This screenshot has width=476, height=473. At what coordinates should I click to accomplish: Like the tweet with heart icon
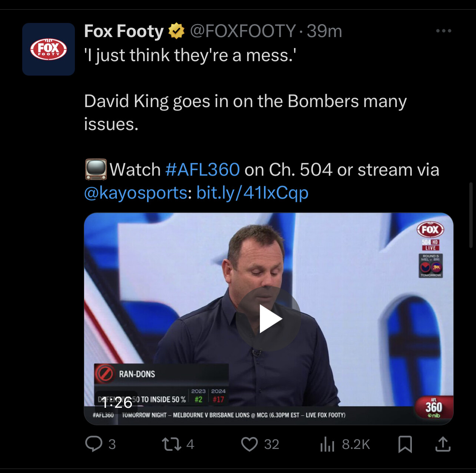tap(249, 444)
